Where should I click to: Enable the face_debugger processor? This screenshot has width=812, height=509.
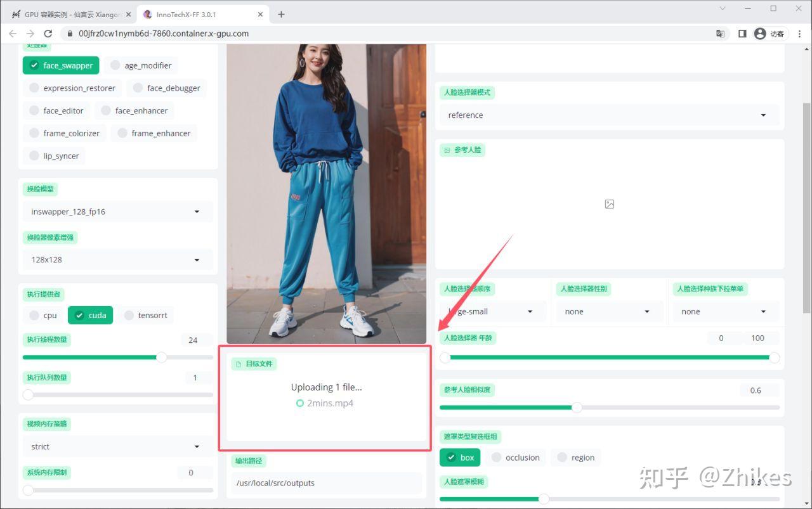click(x=167, y=88)
